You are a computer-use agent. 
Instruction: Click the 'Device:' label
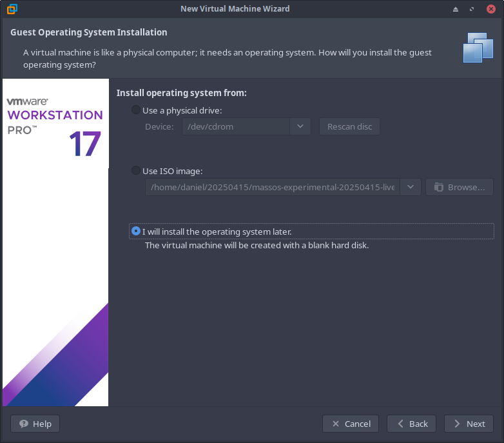159,126
